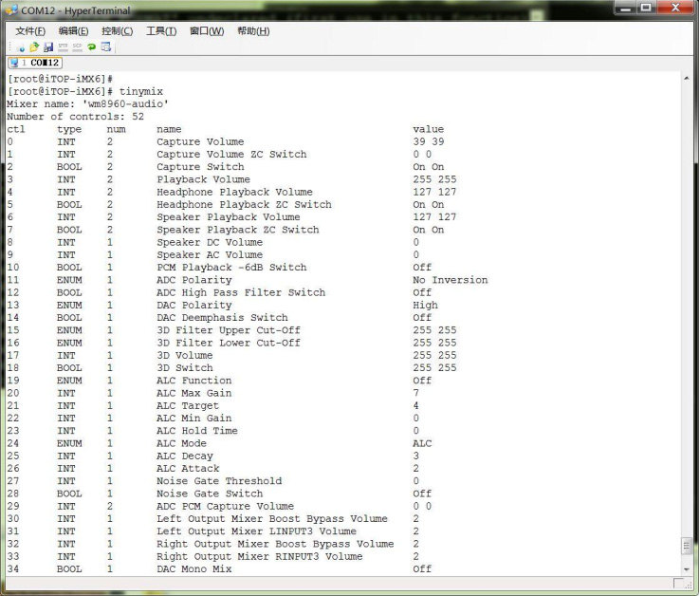Click the 'ALC Target' row name
The height and width of the screenshot is (596, 700).
[x=188, y=405]
